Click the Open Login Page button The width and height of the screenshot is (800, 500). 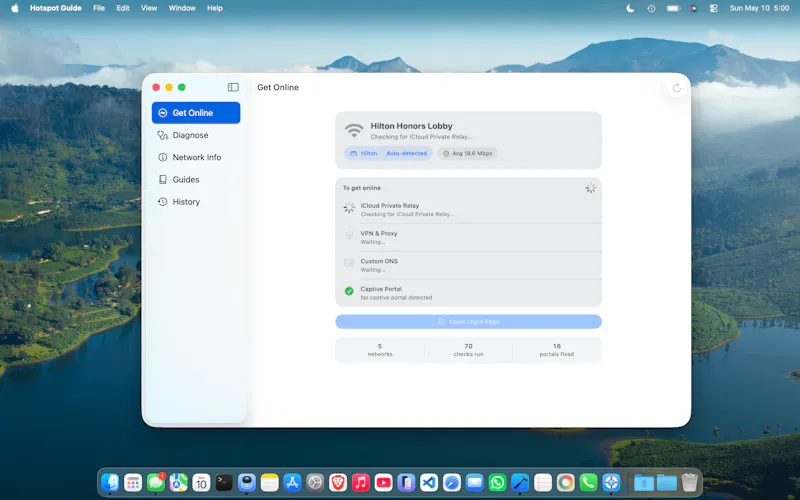click(468, 322)
